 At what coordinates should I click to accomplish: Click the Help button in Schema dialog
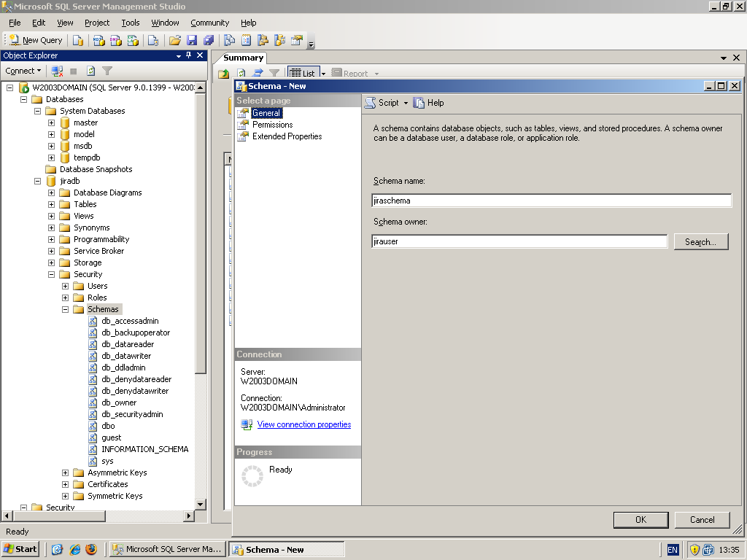pyautogui.click(x=429, y=102)
